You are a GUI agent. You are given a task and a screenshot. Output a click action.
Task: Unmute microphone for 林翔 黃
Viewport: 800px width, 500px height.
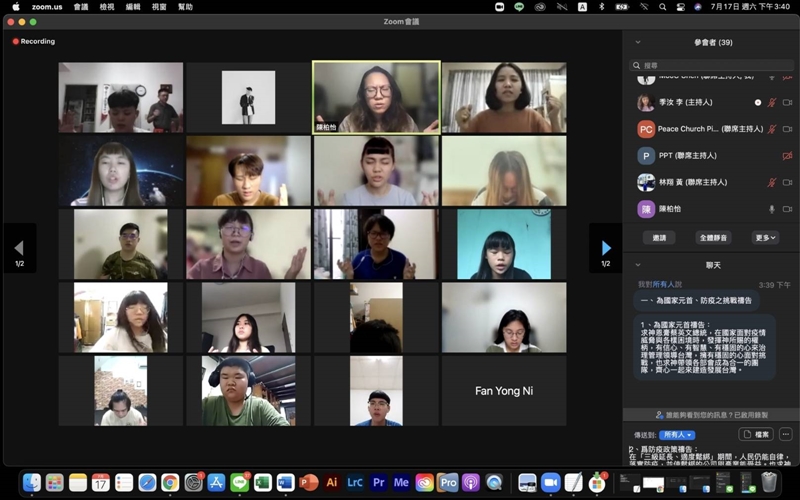tap(772, 182)
